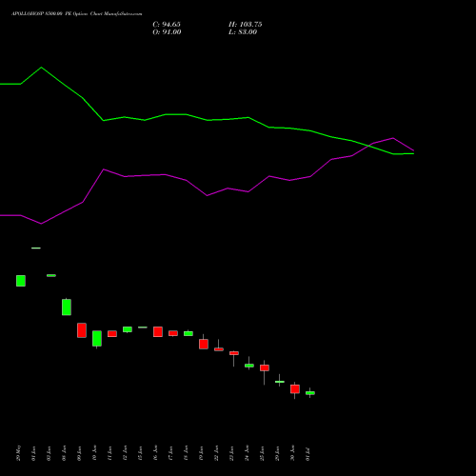476x476 pixels.
Task: Click the '16 Jun' date axis label
Action: [155, 453]
